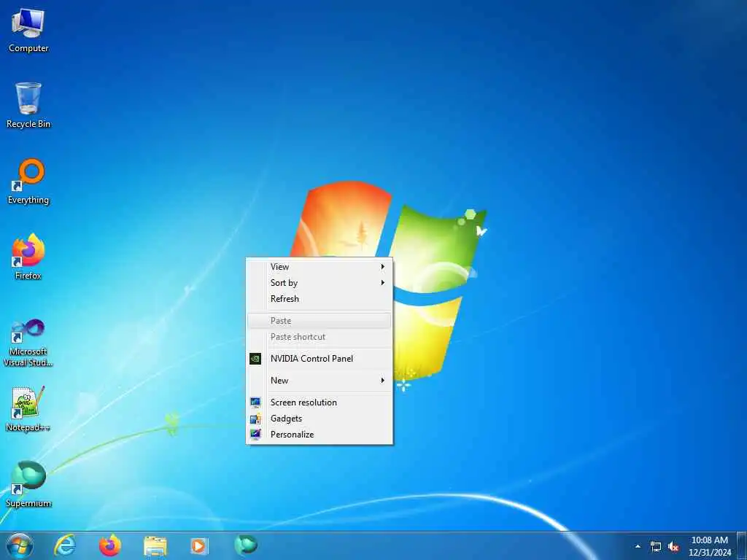Select the Firefox desktop shortcut
The height and width of the screenshot is (560, 747).
[x=28, y=257]
